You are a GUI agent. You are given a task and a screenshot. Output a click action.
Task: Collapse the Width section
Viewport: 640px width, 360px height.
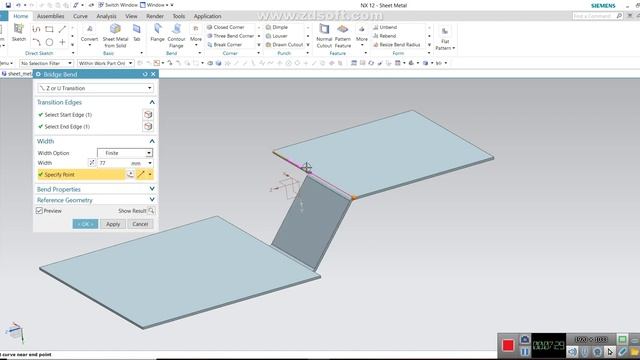[152, 141]
